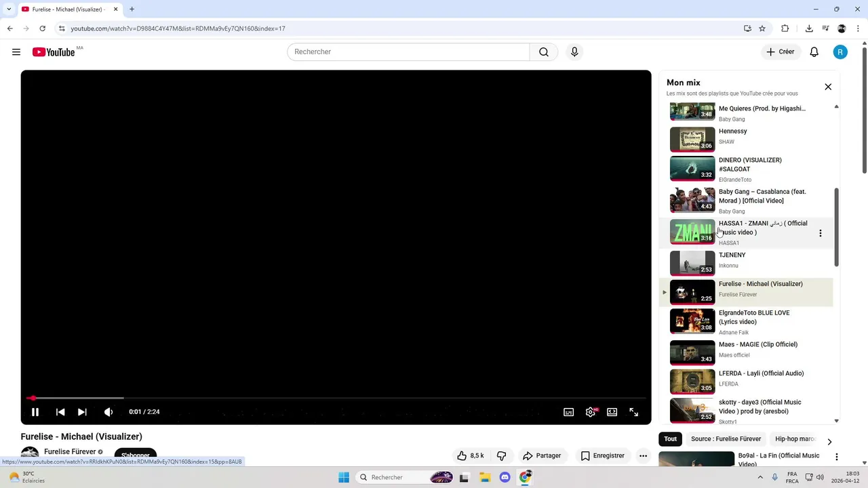868x488 pixels.
Task: Bookmark this tab with the star
Action: 762,28
